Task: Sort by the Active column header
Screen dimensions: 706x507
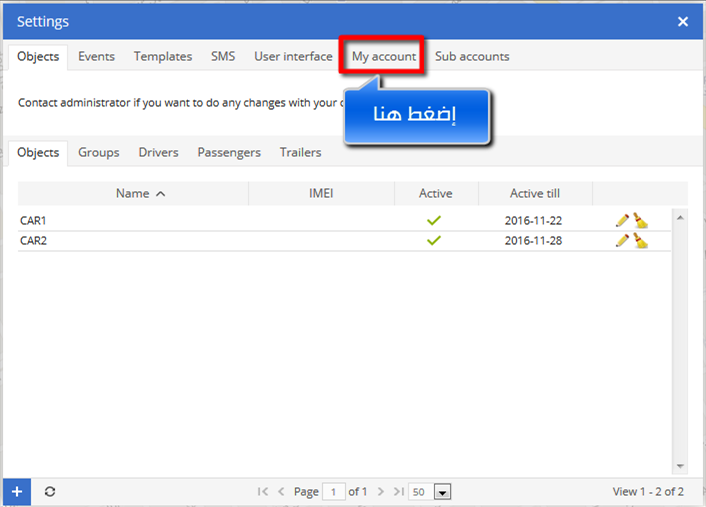Action: (436, 194)
